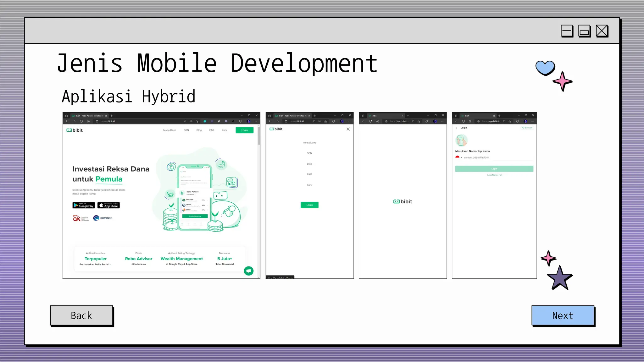Open Reksa Dana in the homepage navbar
Image resolution: width=644 pixels, height=362 pixels.
pyautogui.click(x=169, y=130)
